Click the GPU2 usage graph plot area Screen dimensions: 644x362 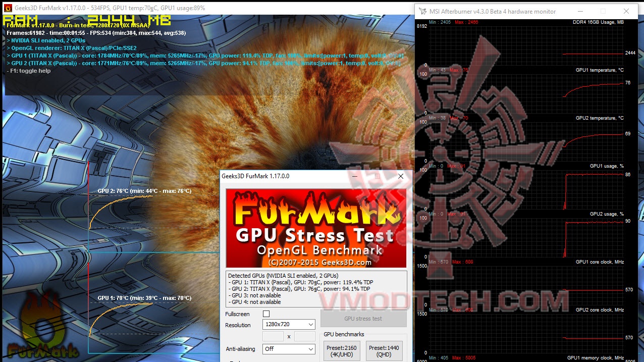(526, 238)
